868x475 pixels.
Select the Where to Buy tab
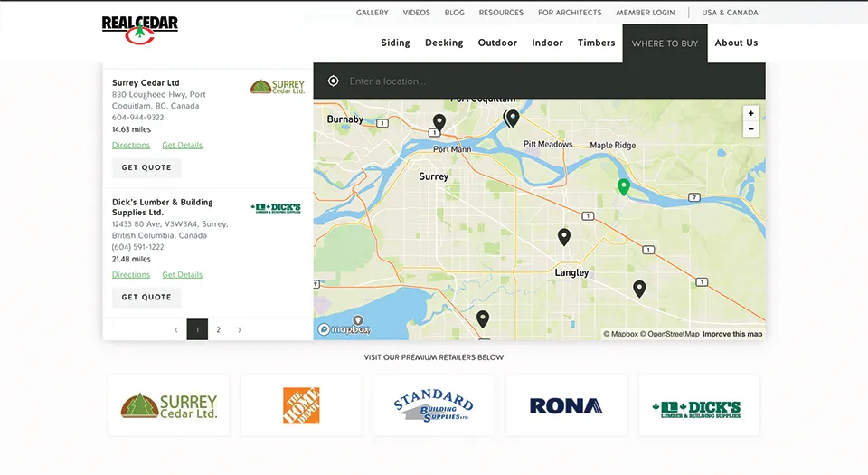tap(665, 43)
